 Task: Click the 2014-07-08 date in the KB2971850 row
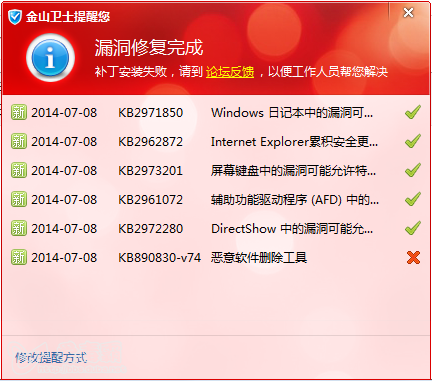(x=64, y=113)
